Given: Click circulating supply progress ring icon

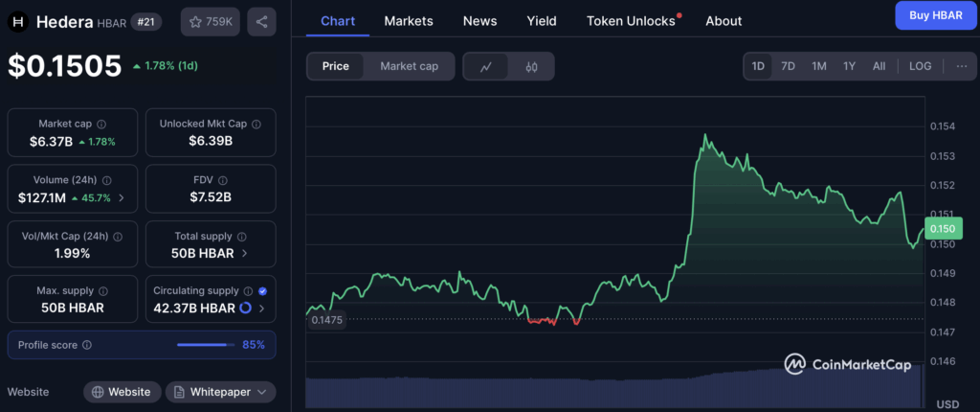Looking at the screenshot, I should pos(246,309).
